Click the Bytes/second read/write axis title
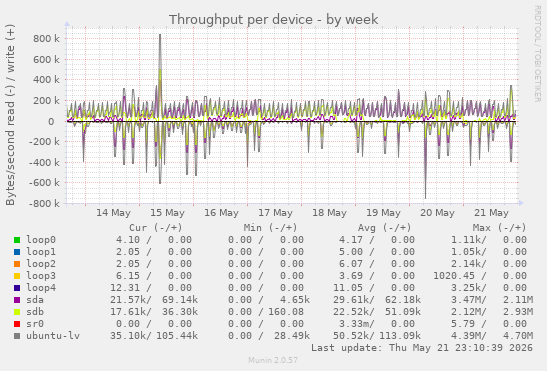Viewport: 547px width, 371px height. click(x=10, y=115)
